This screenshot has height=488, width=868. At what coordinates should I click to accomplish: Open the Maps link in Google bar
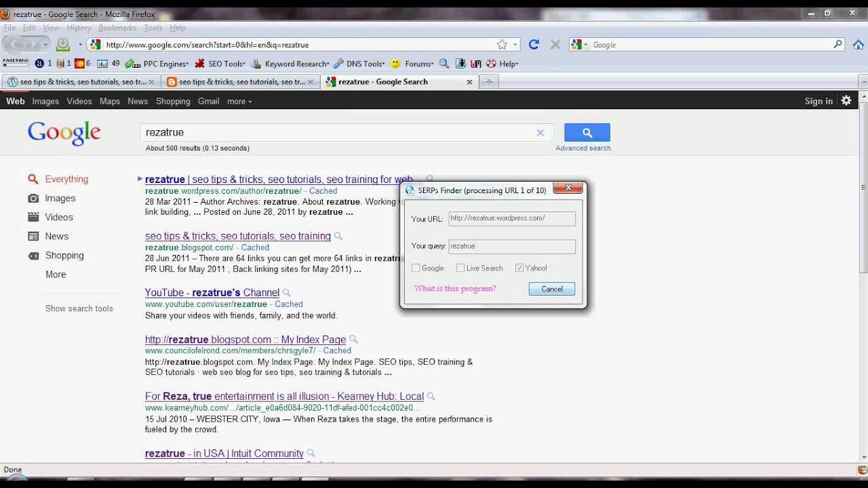[x=110, y=101]
